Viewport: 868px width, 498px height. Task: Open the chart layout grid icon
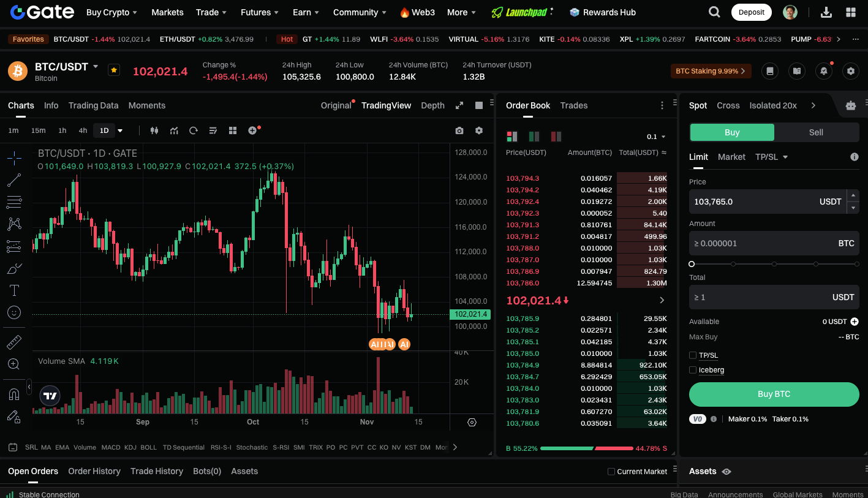(x=233, y=130)
